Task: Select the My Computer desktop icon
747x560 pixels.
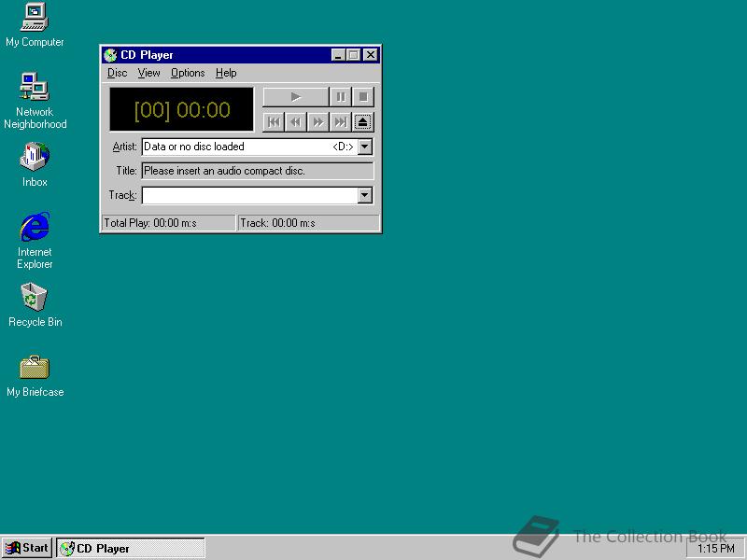Action: 35,25
